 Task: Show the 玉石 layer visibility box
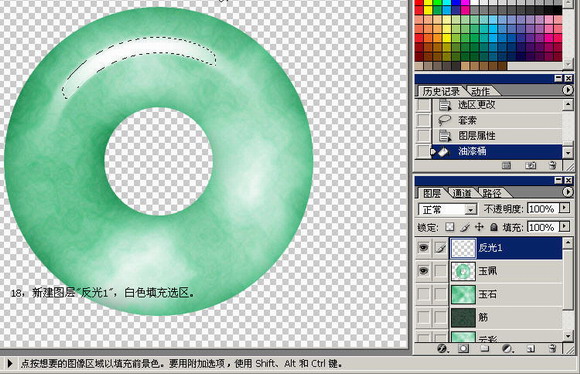pyautogui.click(x=424, y=294)
